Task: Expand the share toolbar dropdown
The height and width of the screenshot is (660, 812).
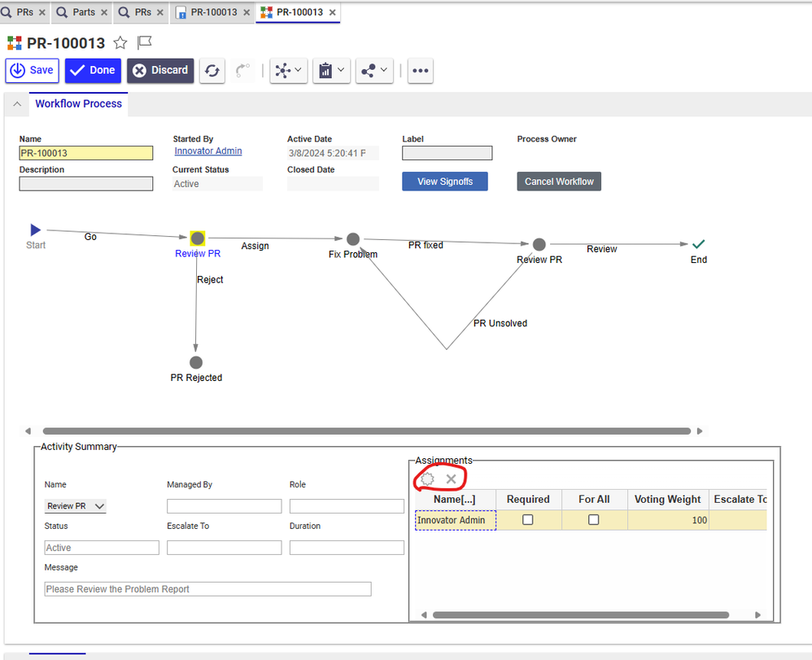Action: coord(375,71)
